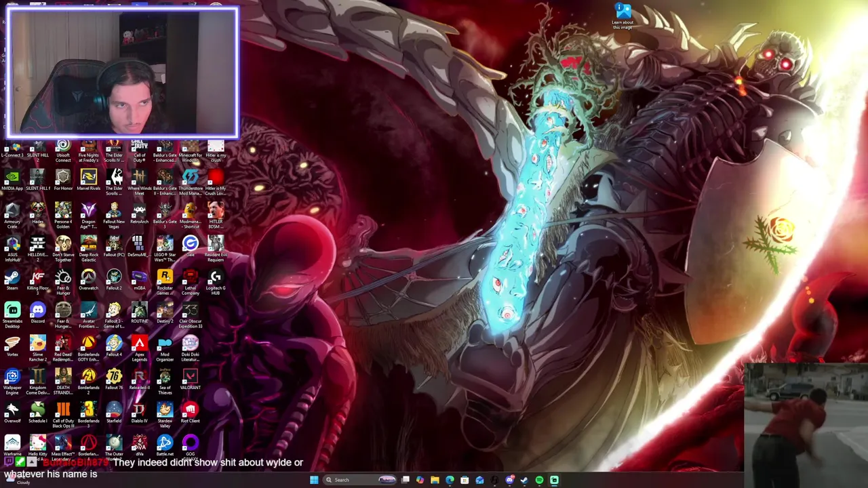Select the Overwolf desktop icon
The width and height of the screenshot is (868, 488).
[12, 413]
